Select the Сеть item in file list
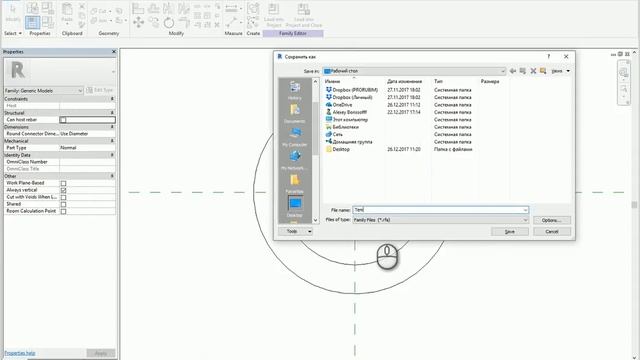Screen dimensions: 640x360 (x=334, y=134)
